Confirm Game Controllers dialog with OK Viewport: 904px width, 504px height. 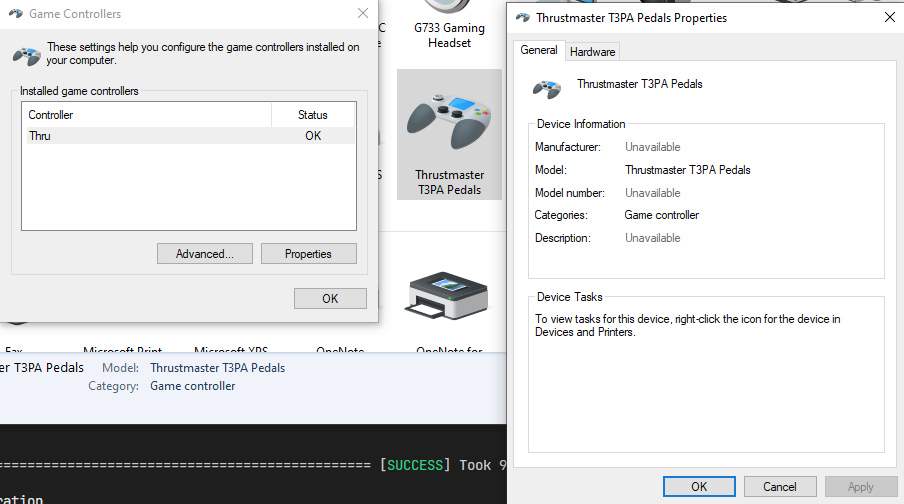tap(330, 298)
